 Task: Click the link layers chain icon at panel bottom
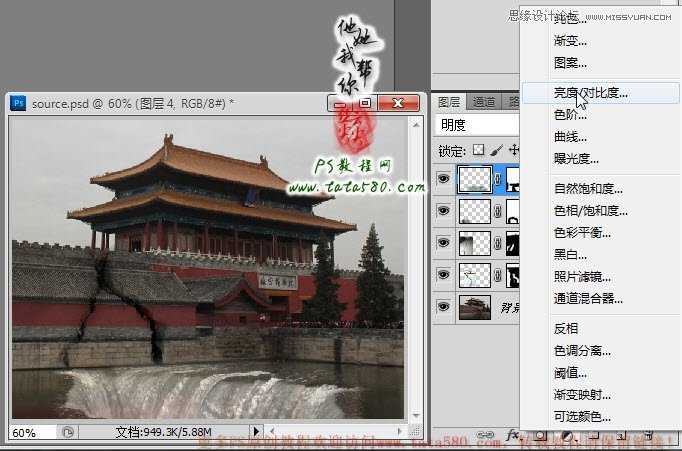(x=485, y=435)
